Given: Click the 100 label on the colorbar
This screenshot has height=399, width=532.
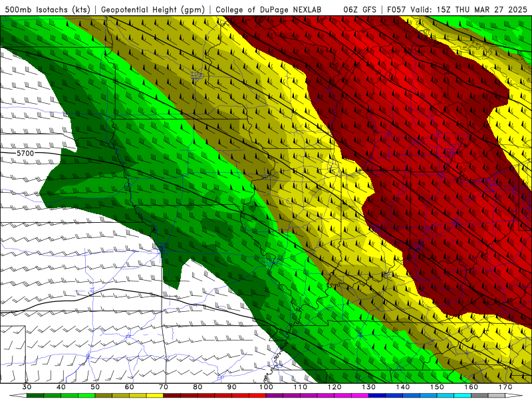Looking at the screenshot, I should (266, 387).
